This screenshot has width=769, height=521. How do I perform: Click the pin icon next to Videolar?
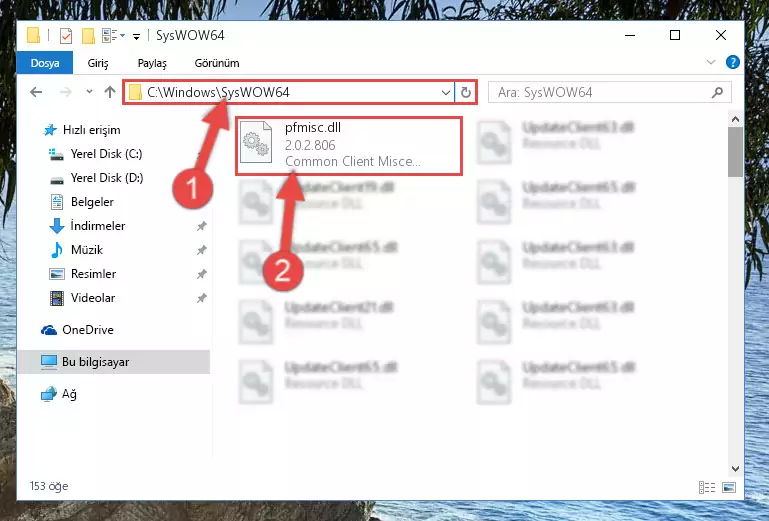pyautogui.click(x=202, y=298)
